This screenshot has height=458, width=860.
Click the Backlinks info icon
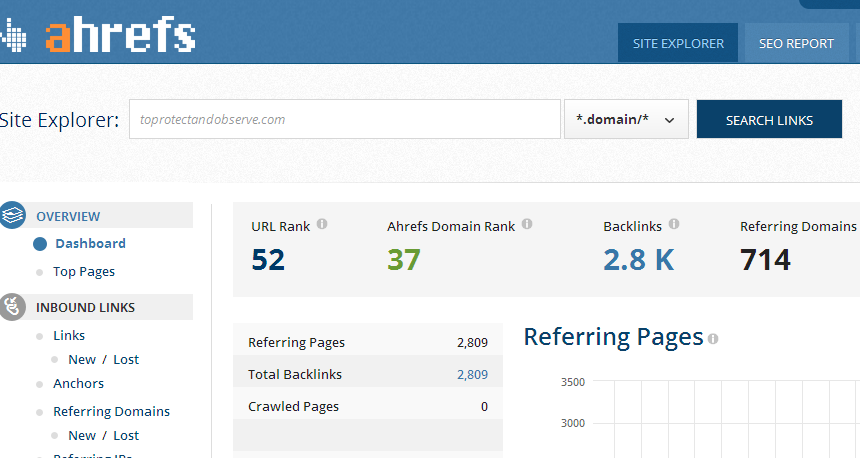coord(674,224)
